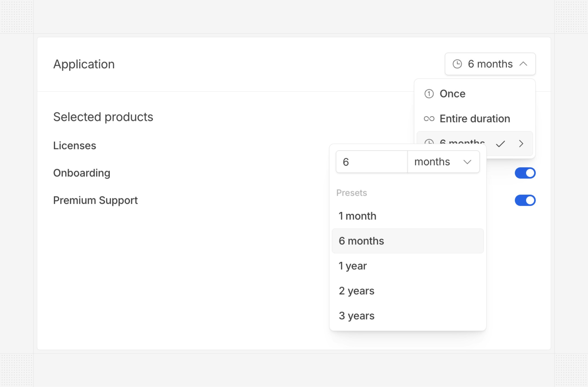
Task: Choose Entire duration from the menu
Action: pos(475,119)
